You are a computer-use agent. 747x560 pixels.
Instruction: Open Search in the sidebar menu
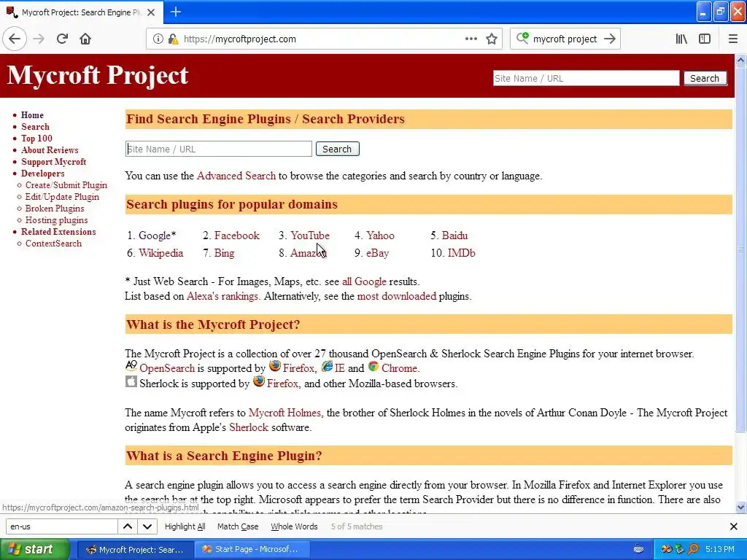coord(35,127)
